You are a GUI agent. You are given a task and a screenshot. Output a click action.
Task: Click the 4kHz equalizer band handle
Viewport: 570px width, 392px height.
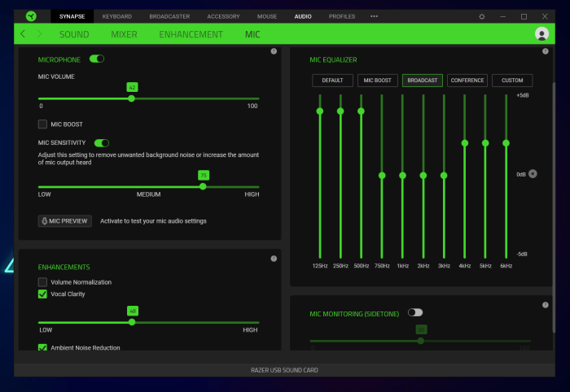pyautogui.click(x=465, y=142)
